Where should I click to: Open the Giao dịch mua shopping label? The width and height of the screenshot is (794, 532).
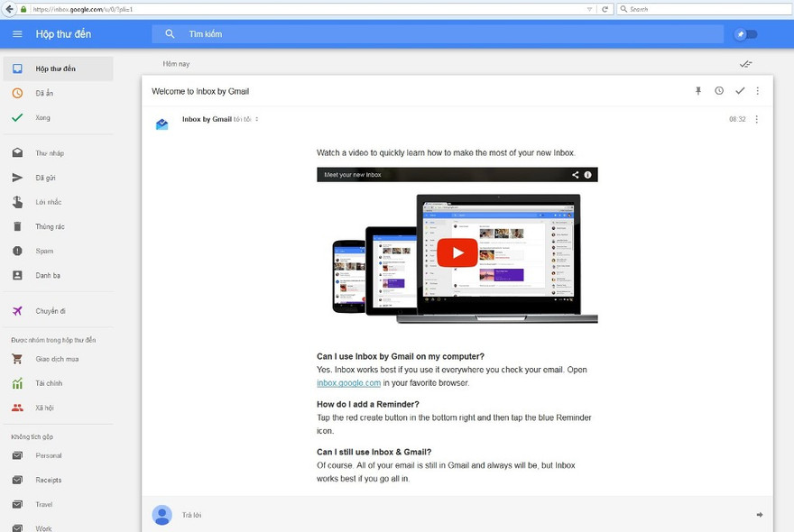click(x=57, y=358)
